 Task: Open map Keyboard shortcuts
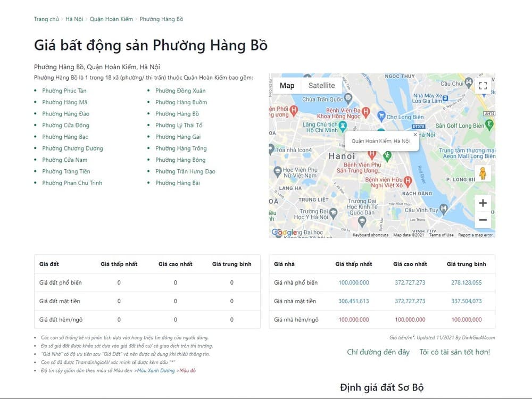click(x=370, y=235)
